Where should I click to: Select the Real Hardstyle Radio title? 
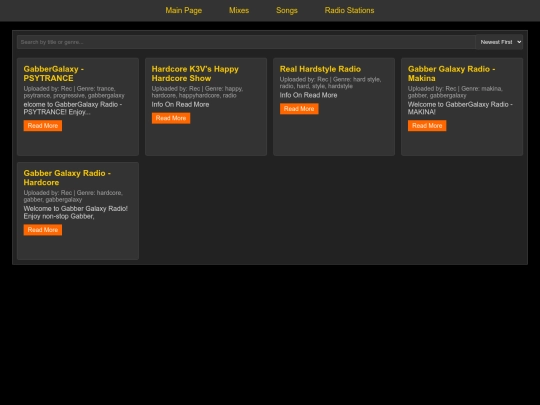(320, 69)
